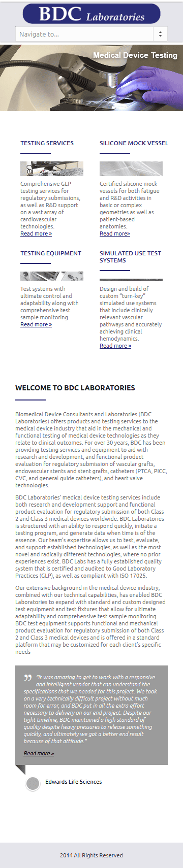Follow Read more under Simulated Use Systems
Image resolution: width=183 pixels, height=868 pixels.
(x=115, y=346)
